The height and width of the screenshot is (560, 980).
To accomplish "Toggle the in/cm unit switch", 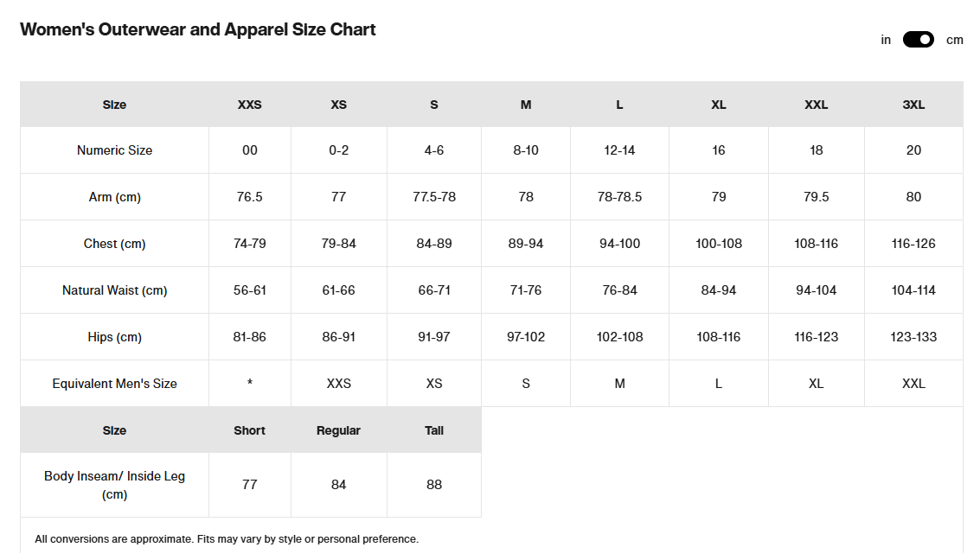I will tap(918, 40).
